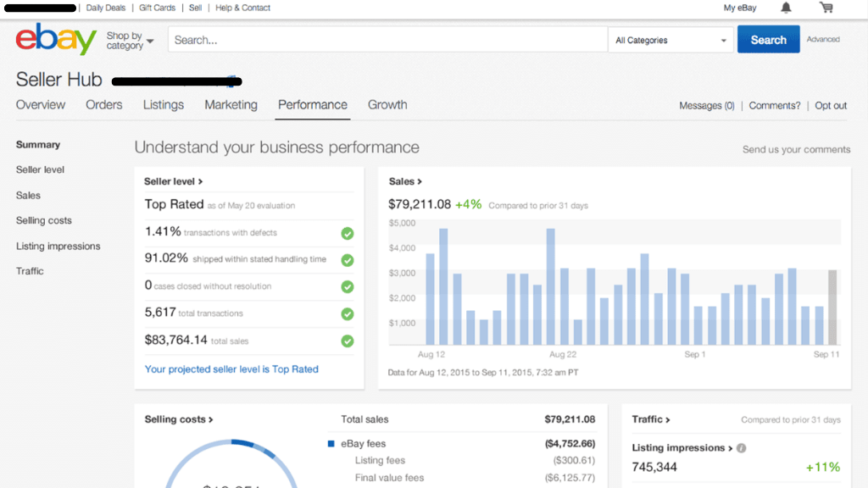868x488 pixels.
Task: Click green check beside cases closed without resolution
Action: pos(347,286)
